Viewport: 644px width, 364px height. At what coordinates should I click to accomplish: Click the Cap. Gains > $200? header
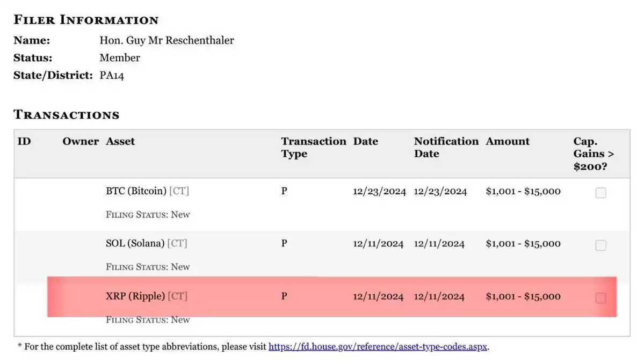[594, 154]
